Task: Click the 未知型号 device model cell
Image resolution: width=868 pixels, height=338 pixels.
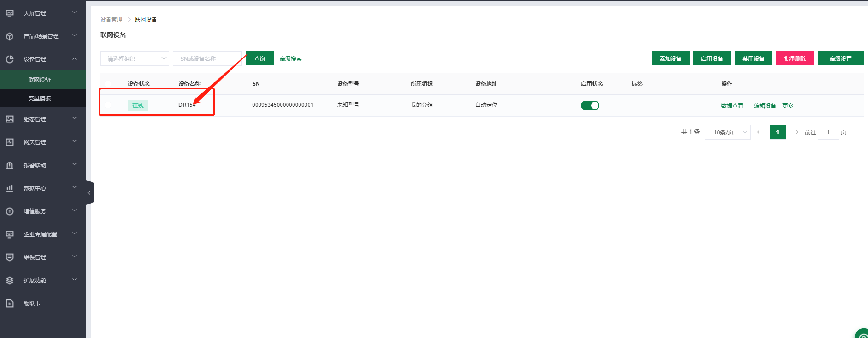Action: pos(348,105)
